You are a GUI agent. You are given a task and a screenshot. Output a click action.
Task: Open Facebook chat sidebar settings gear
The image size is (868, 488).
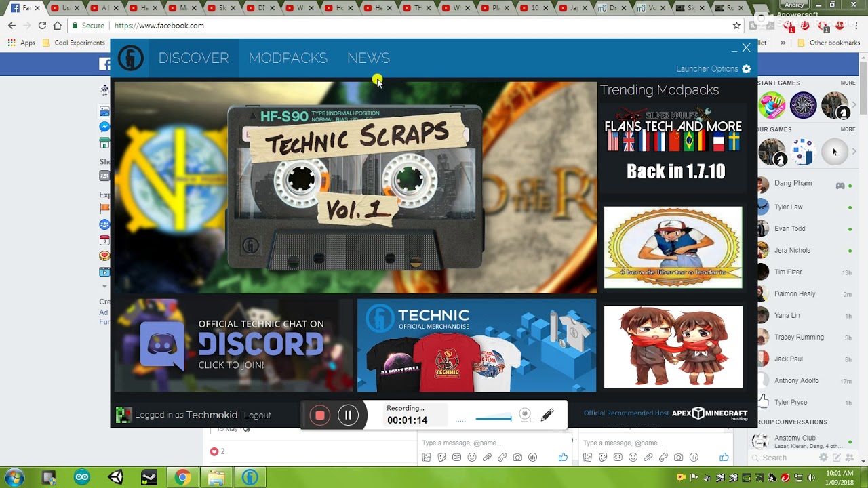coord(823,457)
